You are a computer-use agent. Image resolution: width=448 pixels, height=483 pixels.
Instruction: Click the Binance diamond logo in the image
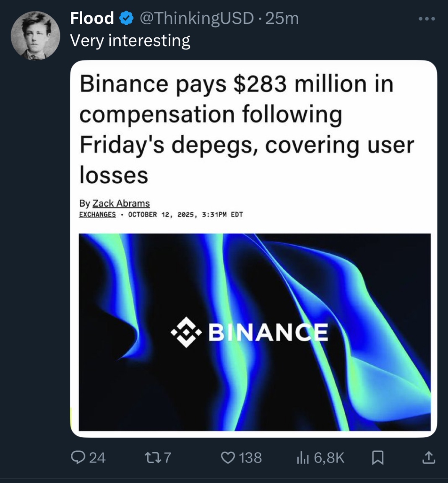click(x=186, y=333)
